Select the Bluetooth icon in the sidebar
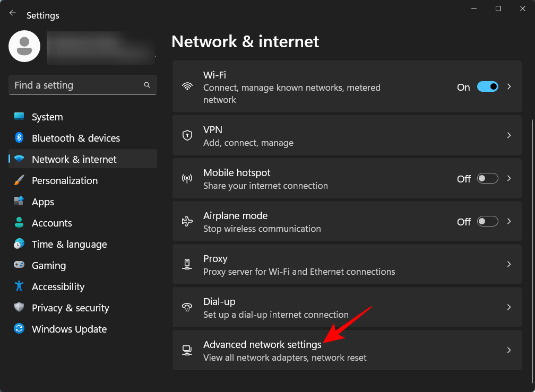The height and width of the screenshot is (392, 535). click(19, 138)
